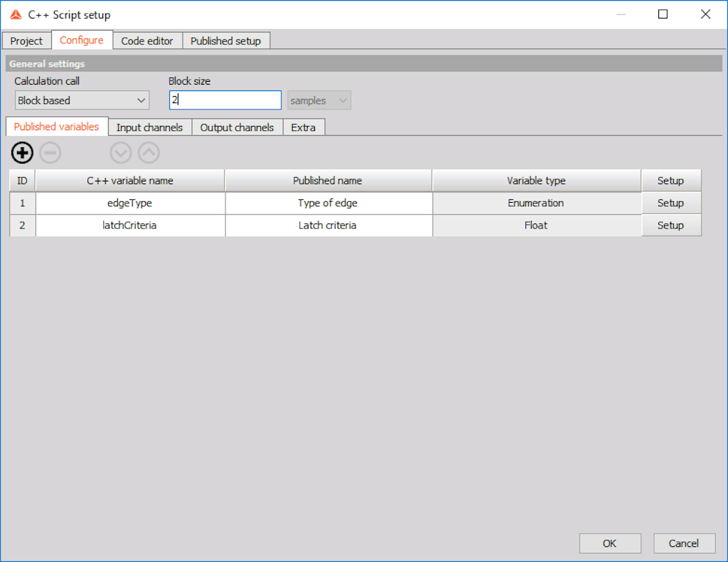
Task: Open Setup for edgeType variable
Action: (671, 203)
